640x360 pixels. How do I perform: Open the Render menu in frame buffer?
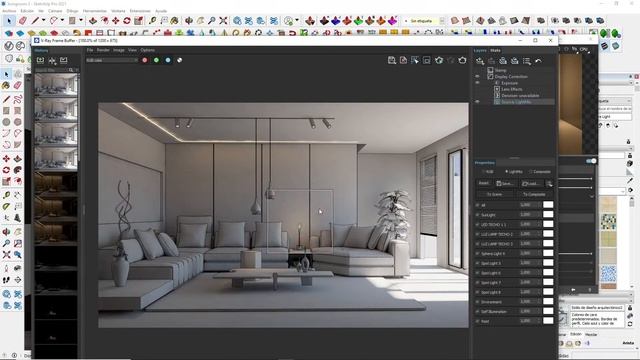(x=103, y=50)
